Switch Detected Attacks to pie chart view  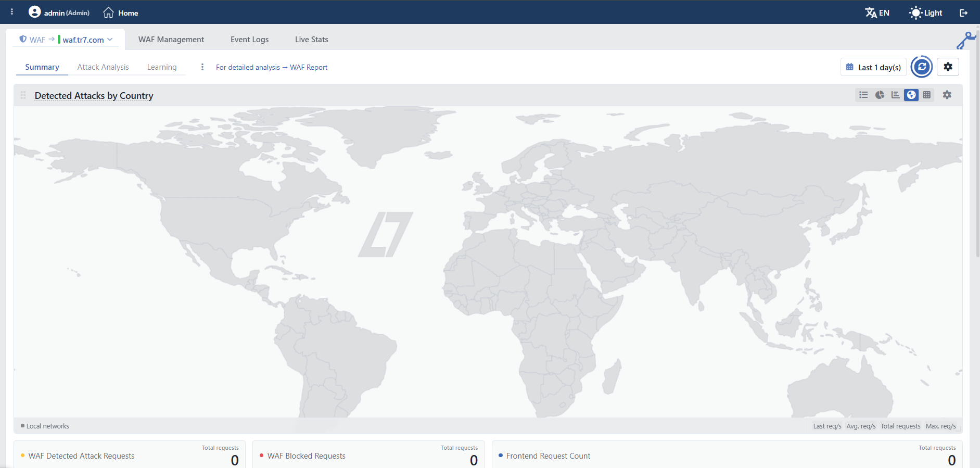point(880,95)
